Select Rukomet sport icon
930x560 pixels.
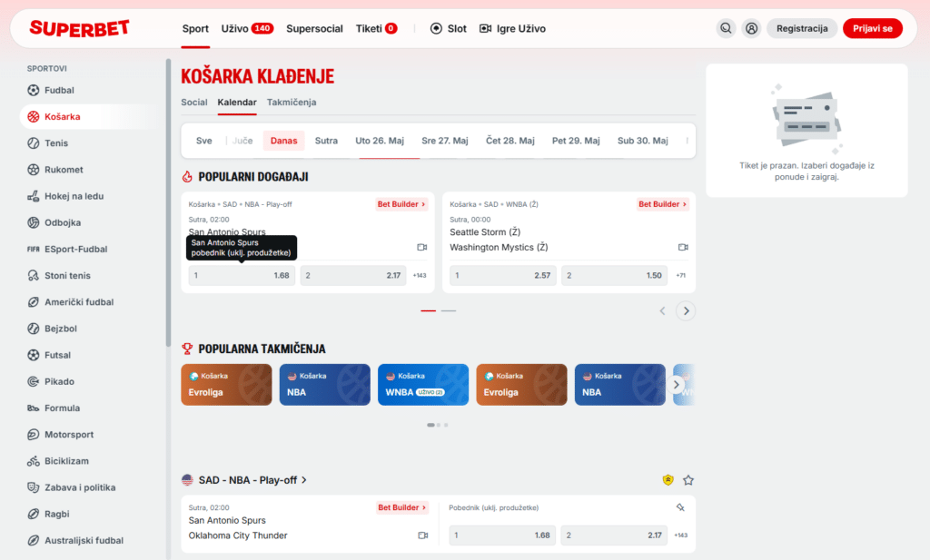(x=34, y=170)
